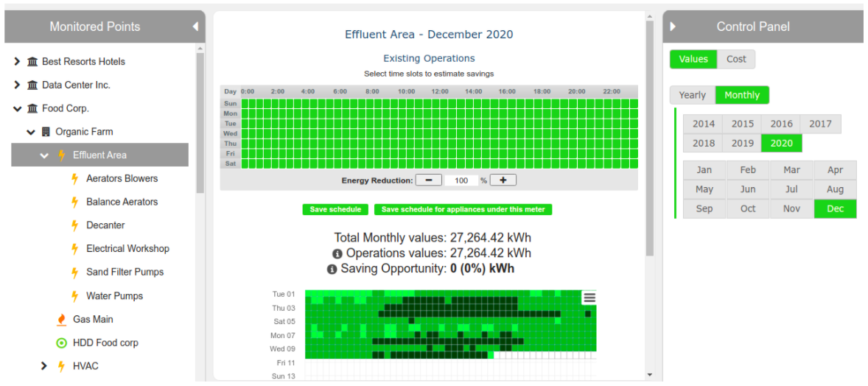Click the info icon beside Saving Opportunity
Viewport: 868px width, 386px height.
tap(332, 270)
